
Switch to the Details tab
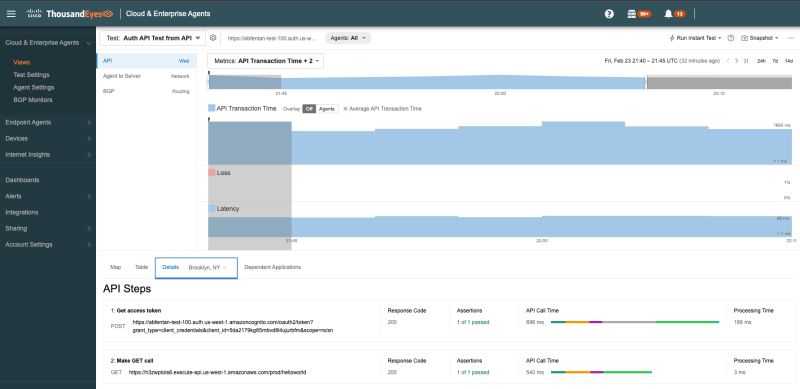(x=170, y=268)
